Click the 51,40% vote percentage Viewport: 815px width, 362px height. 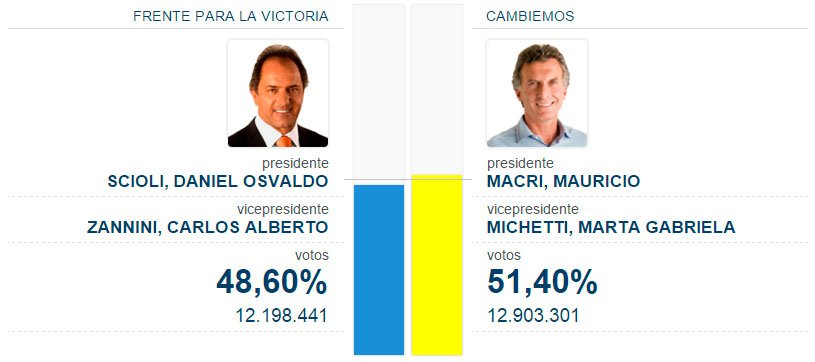click(542, 283)
